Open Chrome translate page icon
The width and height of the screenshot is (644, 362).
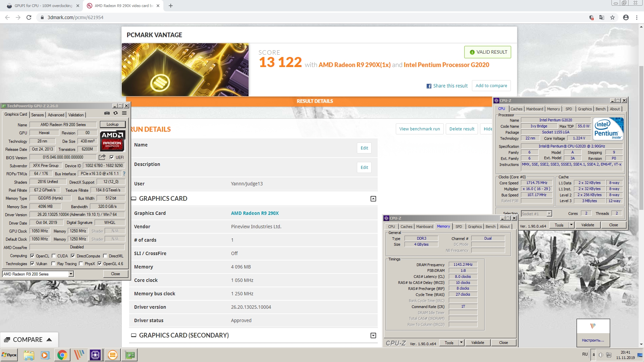pos(602,17)
